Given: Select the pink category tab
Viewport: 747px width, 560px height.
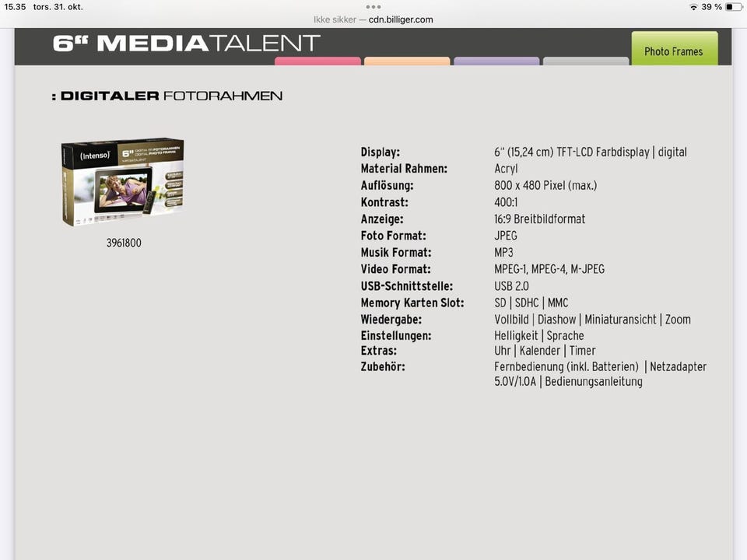Looking at the screenshot, I should [317, 61].
